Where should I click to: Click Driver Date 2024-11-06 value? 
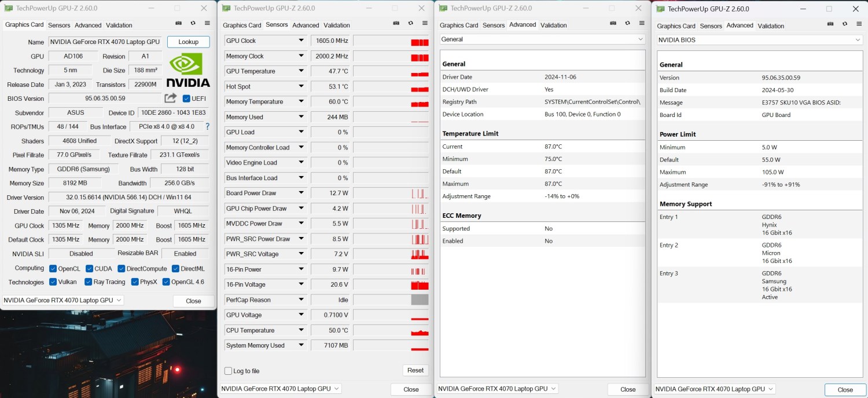(560, 77)
